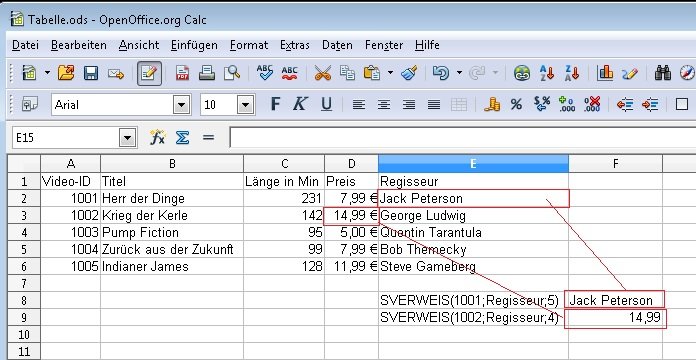Open the Paste options dropdown arrow
Viewport: 696px width, 360px height.
(390, 72)
